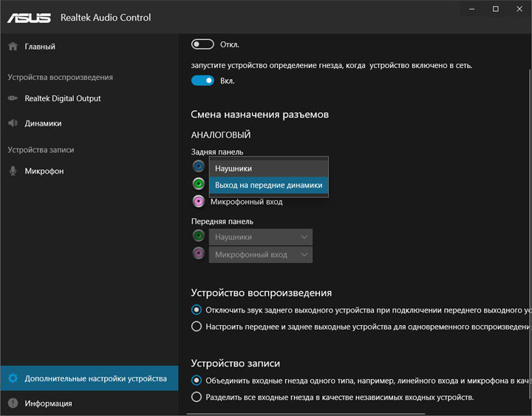The height and width of the screenshot is (416, 532).
Task: Click the speaker icon next to Динамики
Action: coord(13,123)
